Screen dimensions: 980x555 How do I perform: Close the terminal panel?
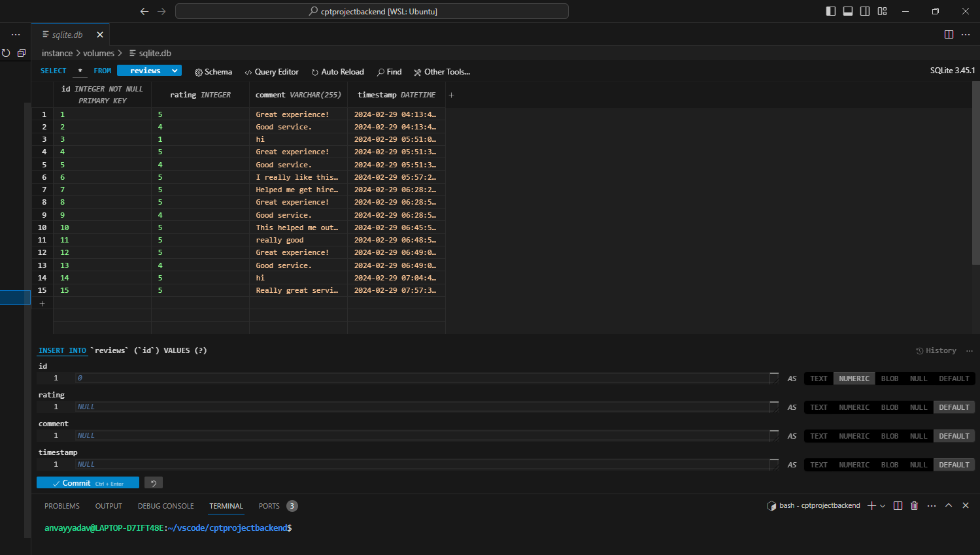(966, 505)
